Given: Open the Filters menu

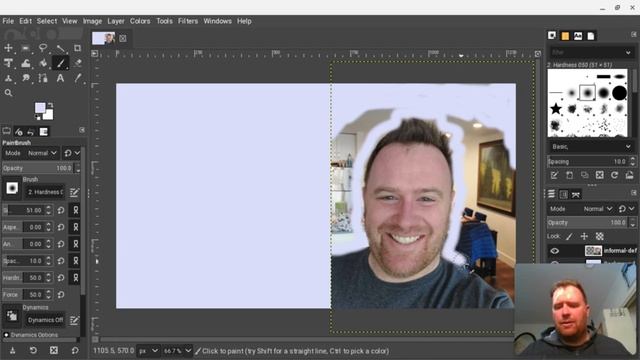Looking at the screenshot, I should click(x=188, y=21).
